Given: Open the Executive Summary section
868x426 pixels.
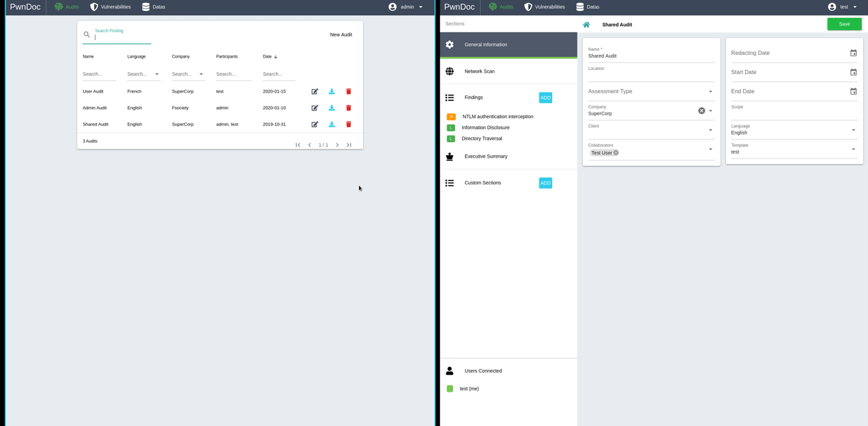Looking at the screenshot, I should click(486, 156).
